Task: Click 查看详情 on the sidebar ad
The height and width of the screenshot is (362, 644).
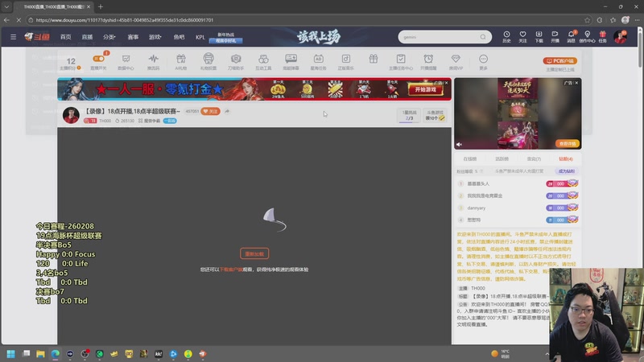Action: coord(568,144)
